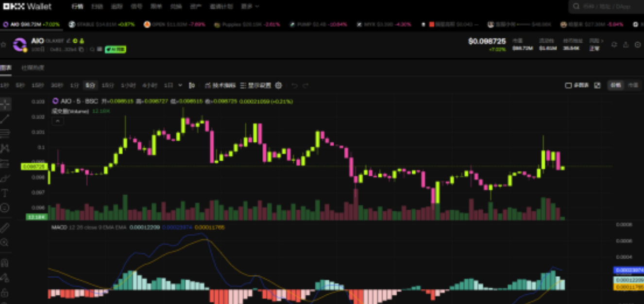
Task: Click the magnet snap mode icon
Action: point(5,263)
